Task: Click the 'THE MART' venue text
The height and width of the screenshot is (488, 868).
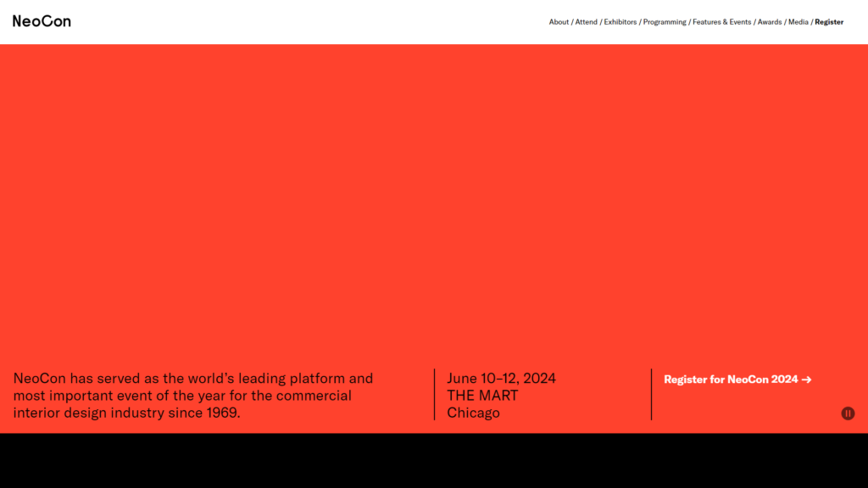Action: tap(482, 396)
